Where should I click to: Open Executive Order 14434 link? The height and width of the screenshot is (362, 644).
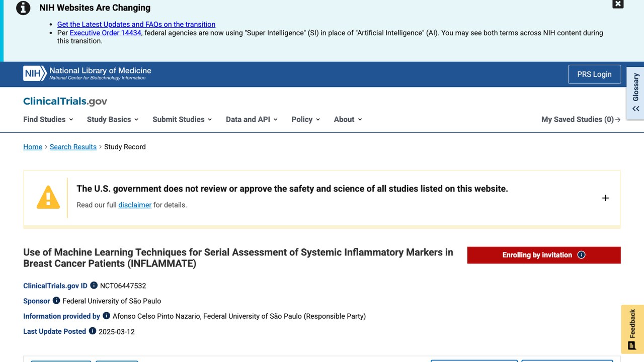(x=105, y=33)
